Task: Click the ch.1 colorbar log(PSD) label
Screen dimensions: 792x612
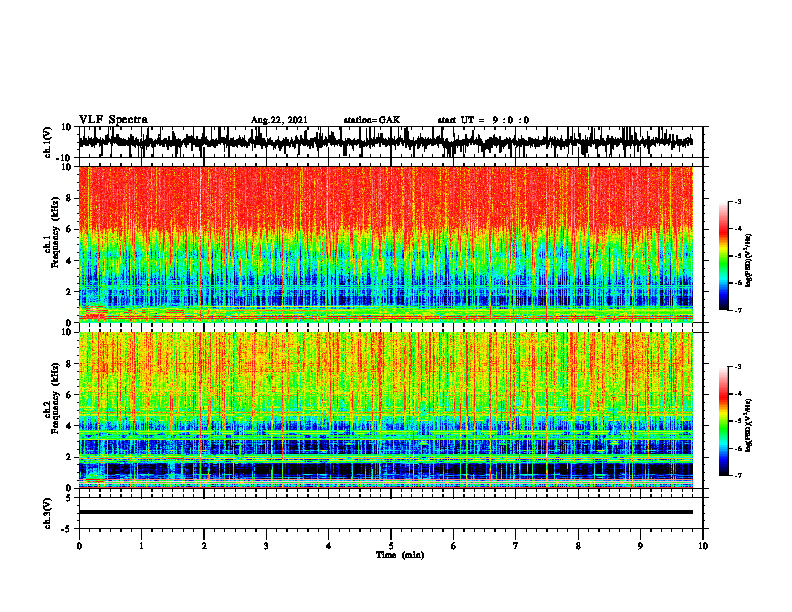Action: coord(749,260)
